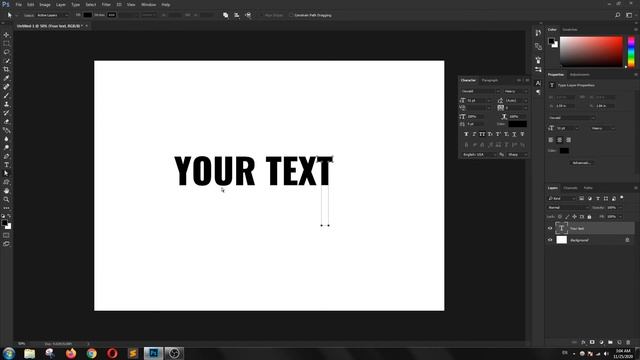640x360 pixels.
Task: Open the Window menu
Action: [x=148, y=4]
